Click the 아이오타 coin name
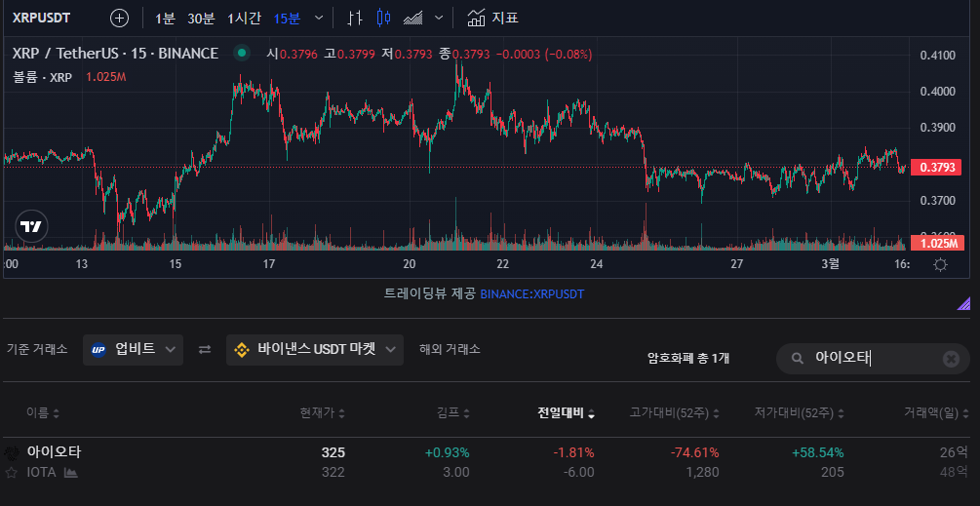This screenshot has width=980, height=506. [54, 451]
